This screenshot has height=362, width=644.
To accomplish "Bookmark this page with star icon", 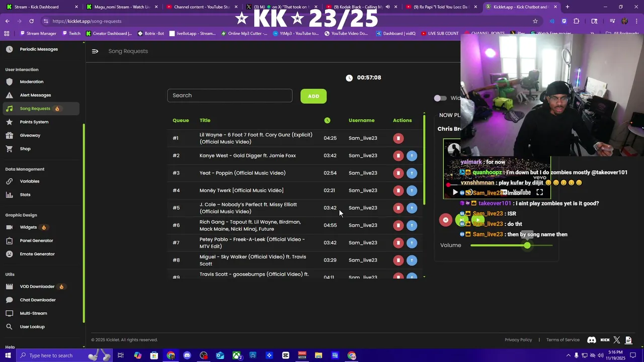I will tap(535, 21).
